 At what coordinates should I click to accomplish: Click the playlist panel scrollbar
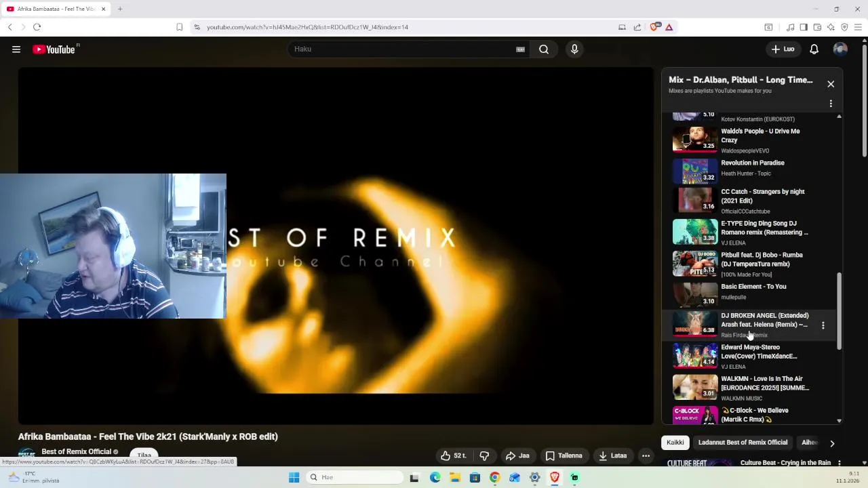(839, 312)
